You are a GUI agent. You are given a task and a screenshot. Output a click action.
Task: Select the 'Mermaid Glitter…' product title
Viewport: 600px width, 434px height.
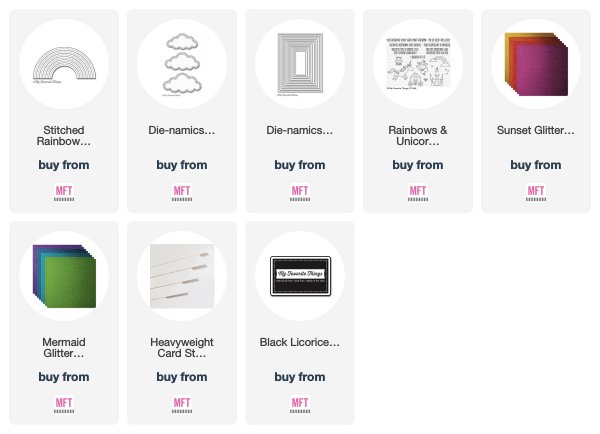click(64, 348)
